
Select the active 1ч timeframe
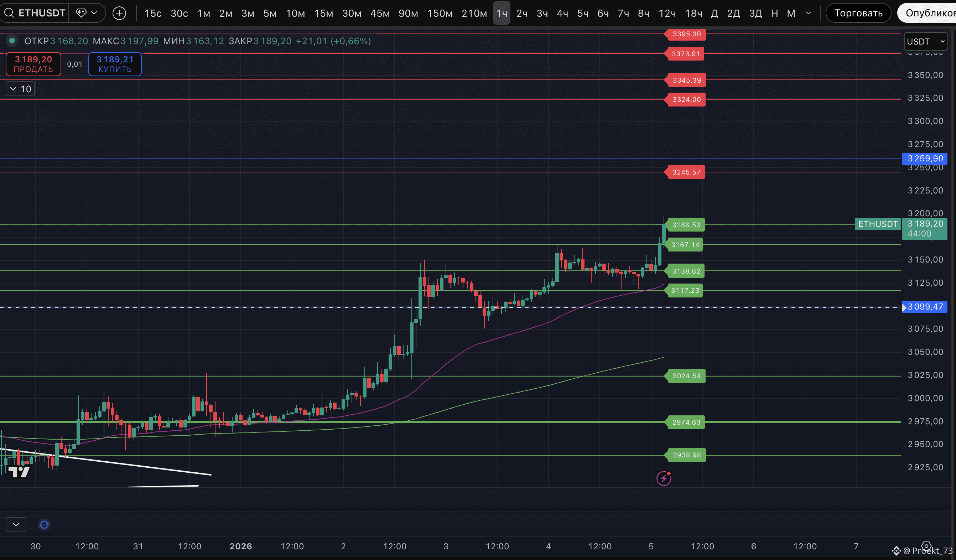502,13
